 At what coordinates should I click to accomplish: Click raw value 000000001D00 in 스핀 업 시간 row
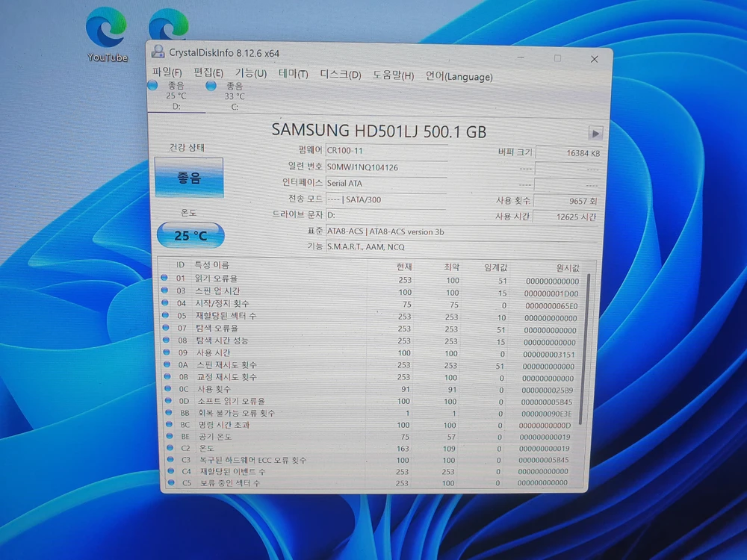[x=551, y=293]
